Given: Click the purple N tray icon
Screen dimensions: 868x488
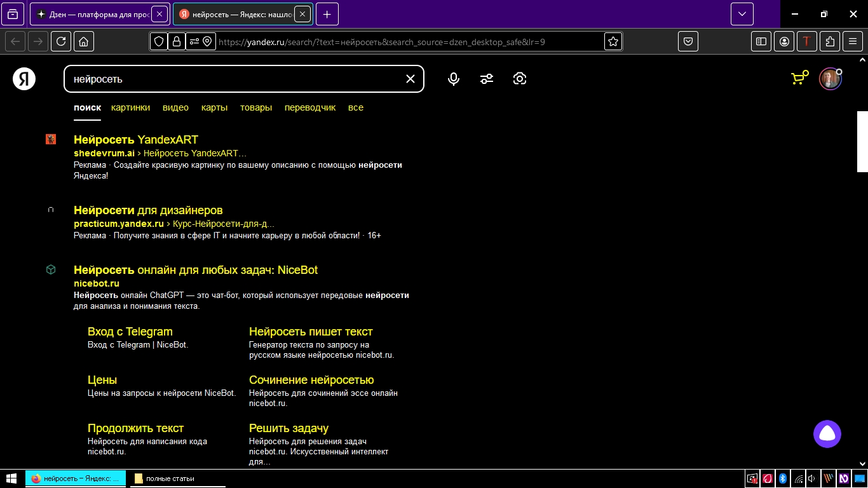Looking at the screenshot, I should coord(844,478).
